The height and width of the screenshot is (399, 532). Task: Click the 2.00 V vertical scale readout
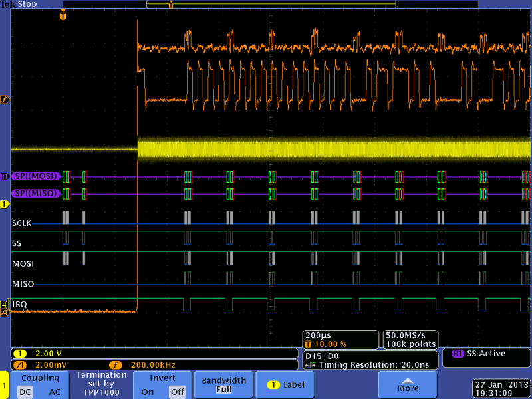pos(49,354)
